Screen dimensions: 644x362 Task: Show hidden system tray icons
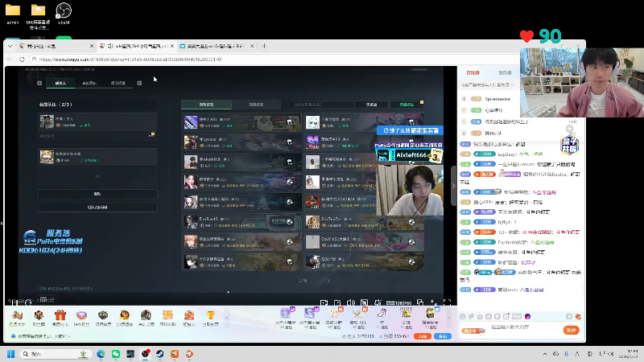(x=545, y=354)
